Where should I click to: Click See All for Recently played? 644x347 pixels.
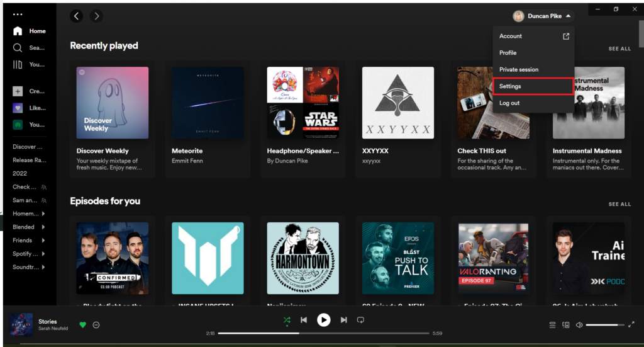pos(619,48)
